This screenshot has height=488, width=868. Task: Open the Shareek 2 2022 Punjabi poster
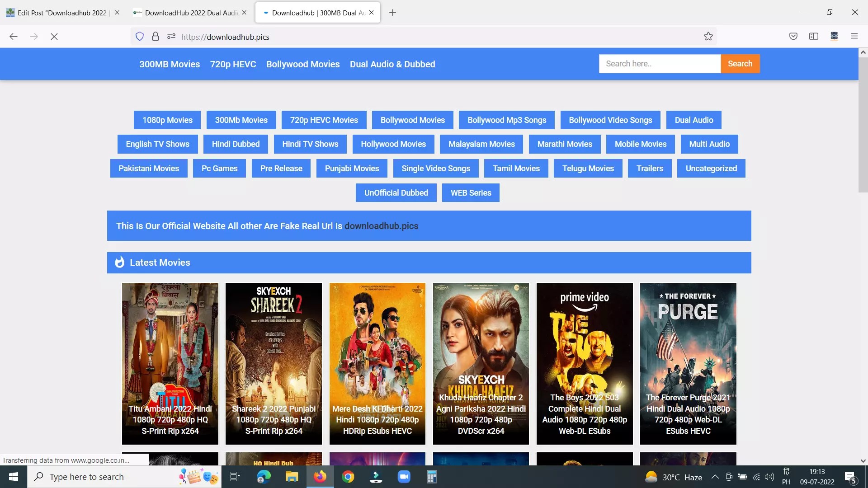coord(274,364)
